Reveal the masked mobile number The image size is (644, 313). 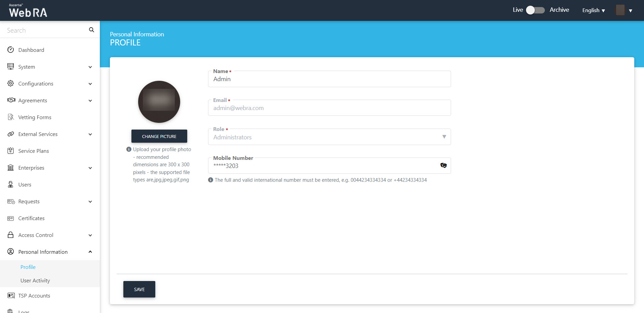point(443,165)
